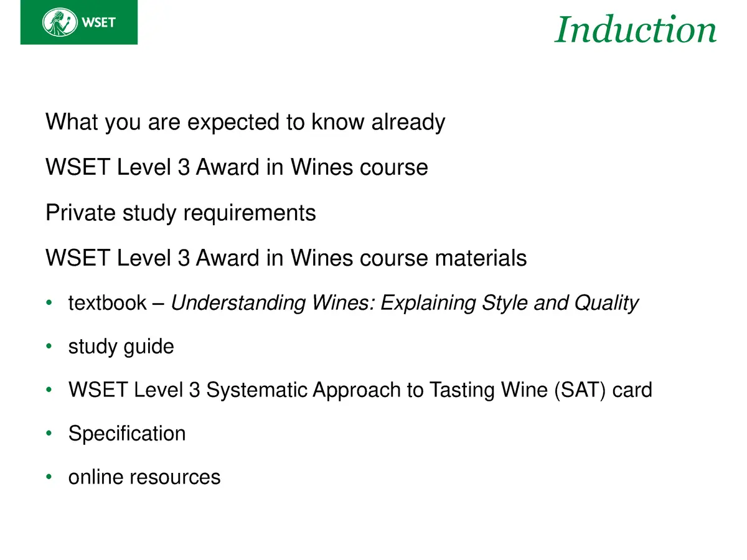Click the Induction slide title
This screenshot has width=747, height=560.
pos(635,29)
